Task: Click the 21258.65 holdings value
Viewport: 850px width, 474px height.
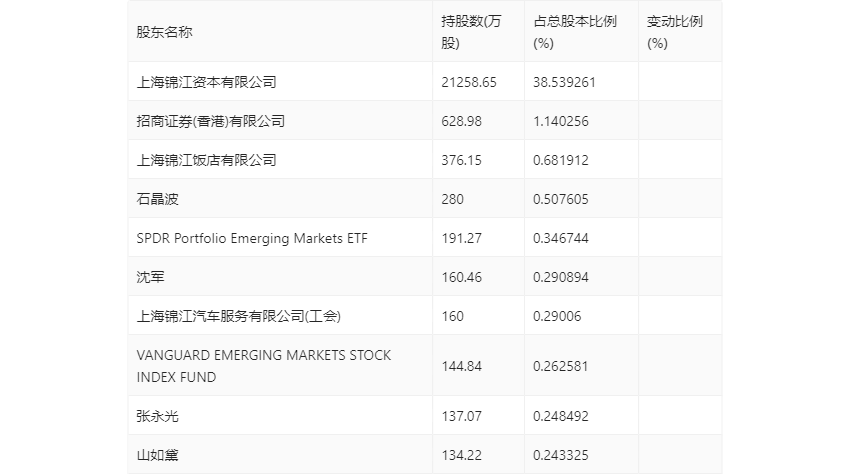Action: pos(469,82)
